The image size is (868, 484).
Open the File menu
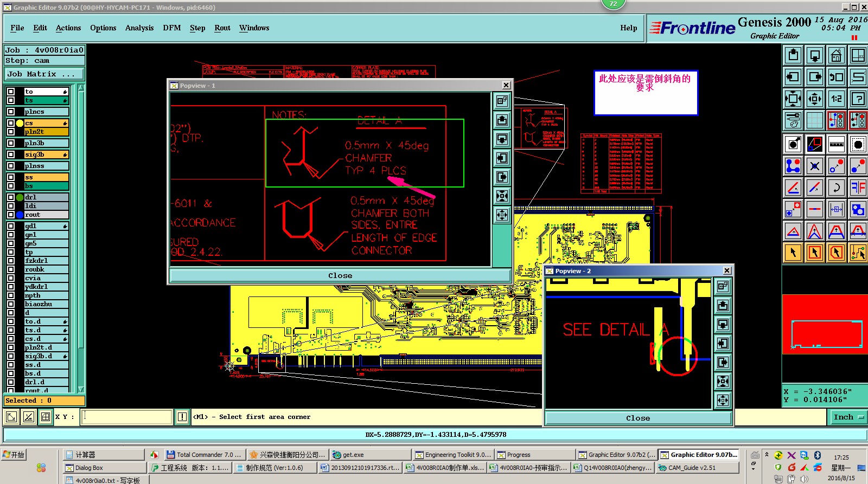pos(17,28)
